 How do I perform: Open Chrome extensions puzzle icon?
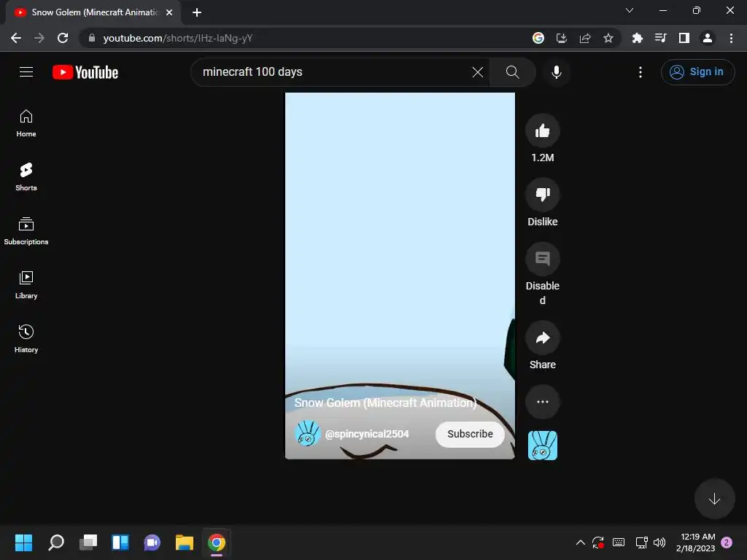[637, 38]
